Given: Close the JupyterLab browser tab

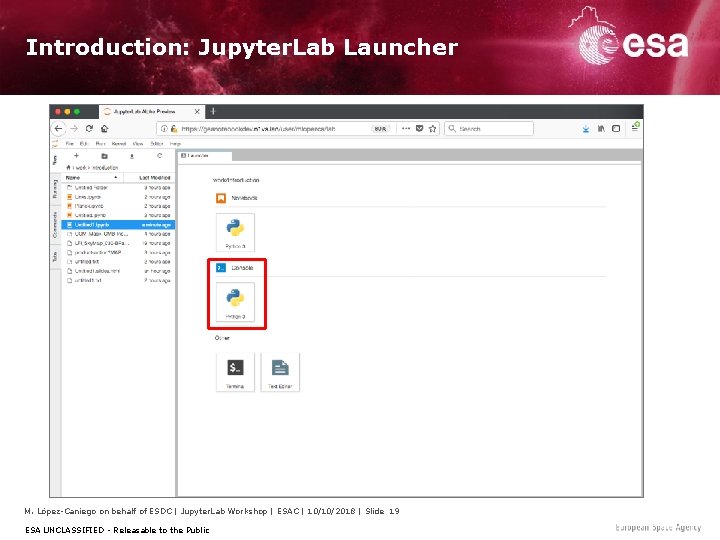Looking at the screenshot, I should (x=197, y=111).
